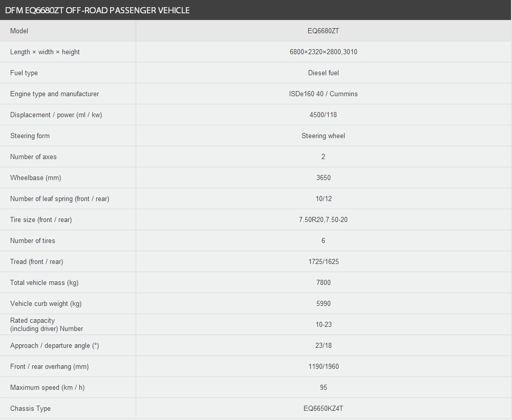This screenshot has width=512, height=420.
Task: Select the Vehicle curb weight value 5990
Action: point(323,303)
